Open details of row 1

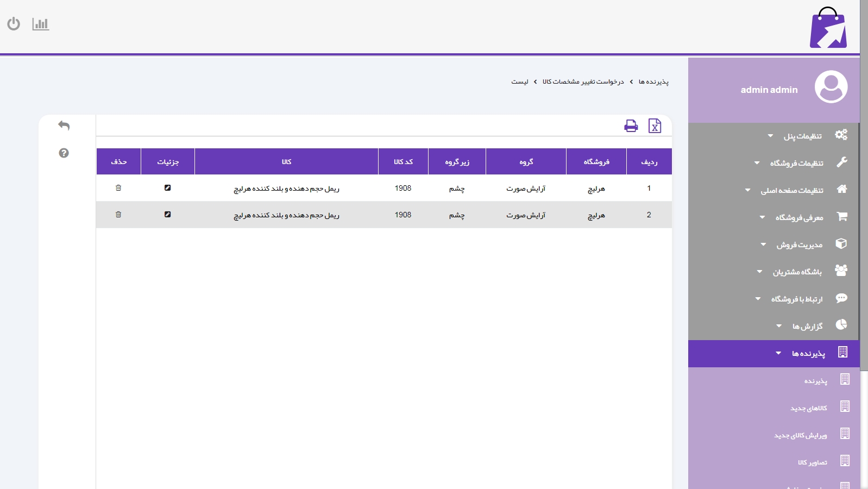(x=168, y=188)
